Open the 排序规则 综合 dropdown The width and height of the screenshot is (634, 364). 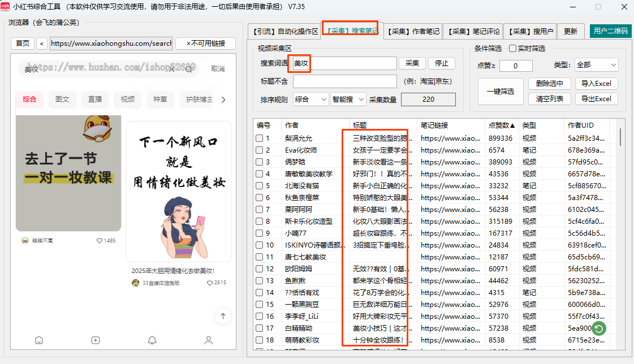pos(310,98)
